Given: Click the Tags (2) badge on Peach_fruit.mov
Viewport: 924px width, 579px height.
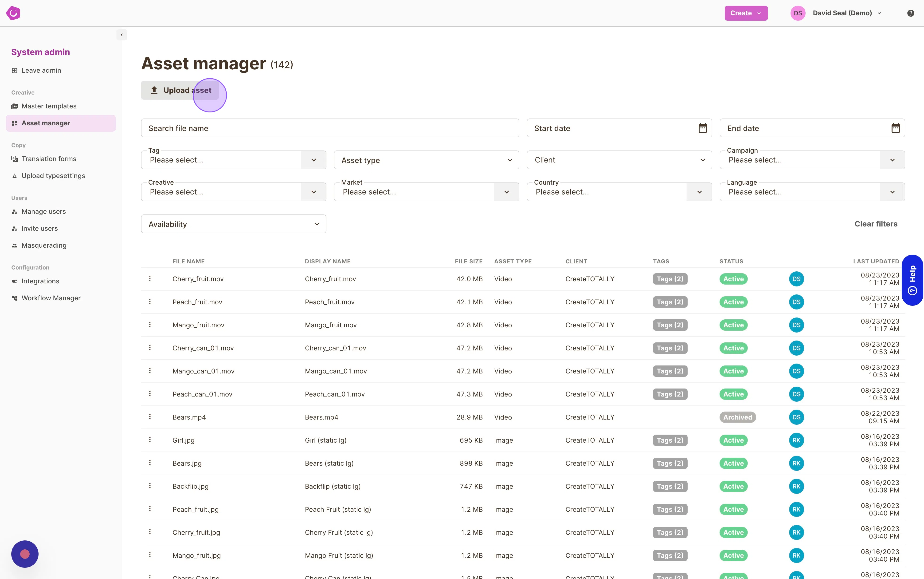Looking at the screenshot, I should pyautogui.click(x=670, y=301).
